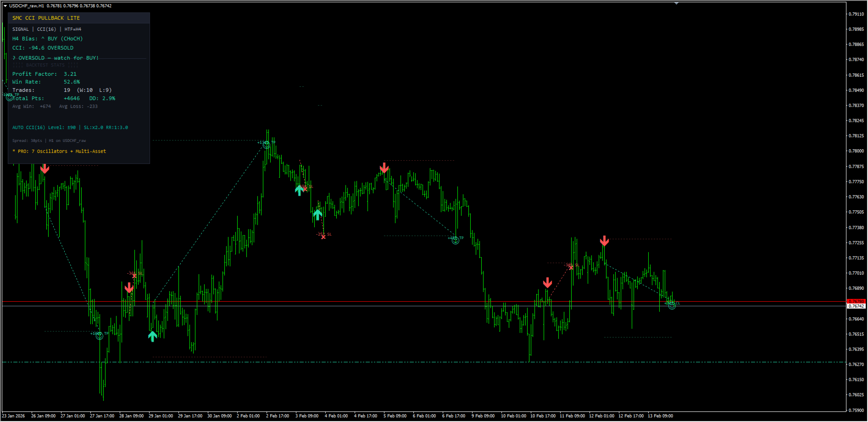Viewport: 868px width, 422px height.
Task: Click the DD: 2.9% drawdown value
Action: [102, 99]
